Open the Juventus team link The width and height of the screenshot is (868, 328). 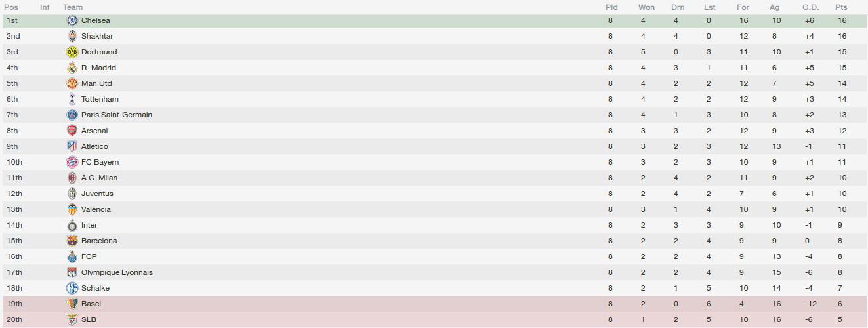(97, 194)
